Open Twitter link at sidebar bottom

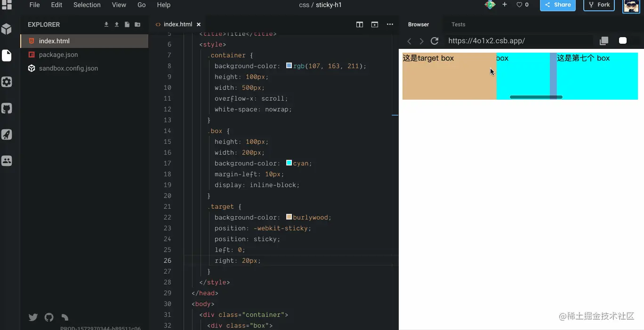click(33, 317)
